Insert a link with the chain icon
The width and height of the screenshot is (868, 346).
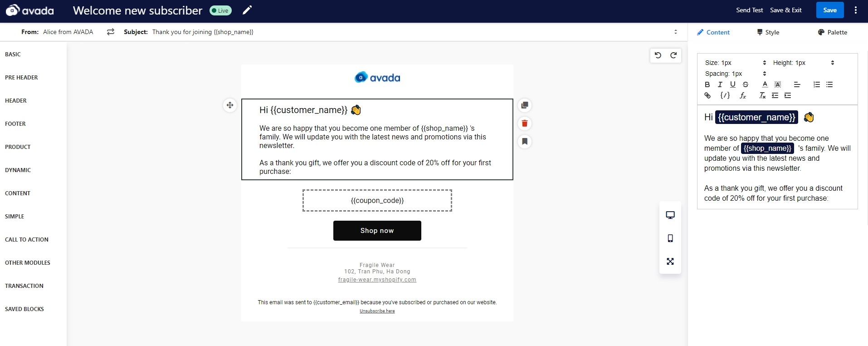(707, 95)
